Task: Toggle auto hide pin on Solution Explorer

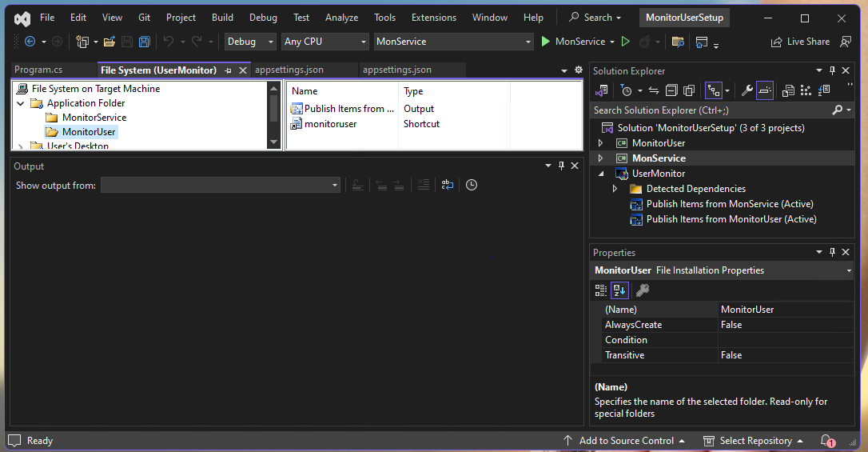Action: coord(832,70)
